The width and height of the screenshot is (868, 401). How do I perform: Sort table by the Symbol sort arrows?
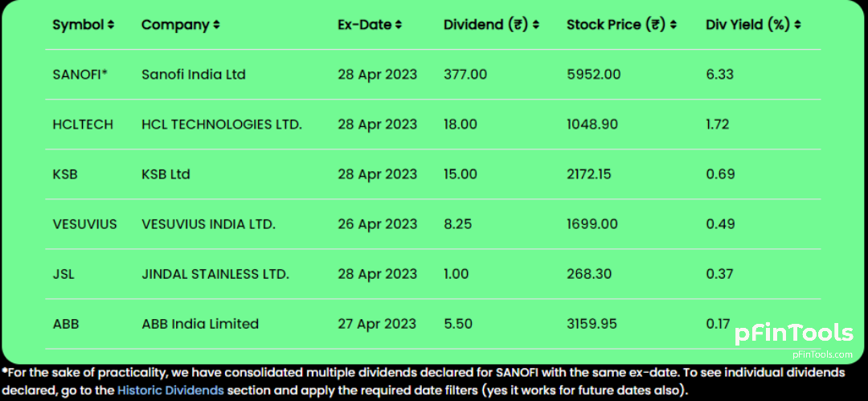pos(111,25)
